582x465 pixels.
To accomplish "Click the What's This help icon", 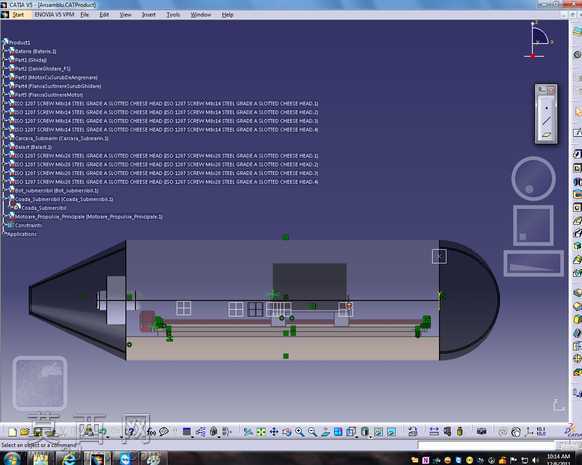I will [131, 432].
